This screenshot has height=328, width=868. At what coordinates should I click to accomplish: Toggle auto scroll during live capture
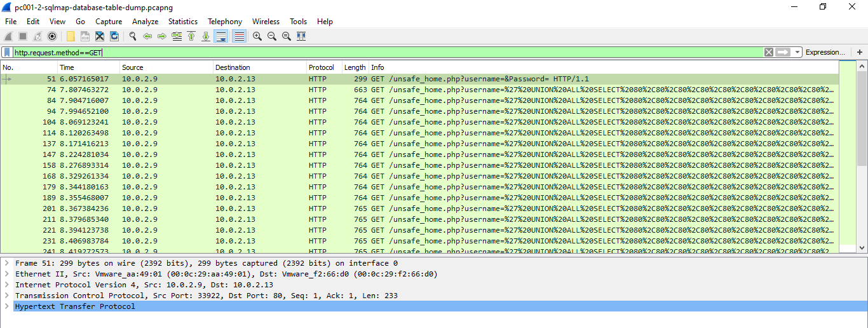[x=221, y=36]
